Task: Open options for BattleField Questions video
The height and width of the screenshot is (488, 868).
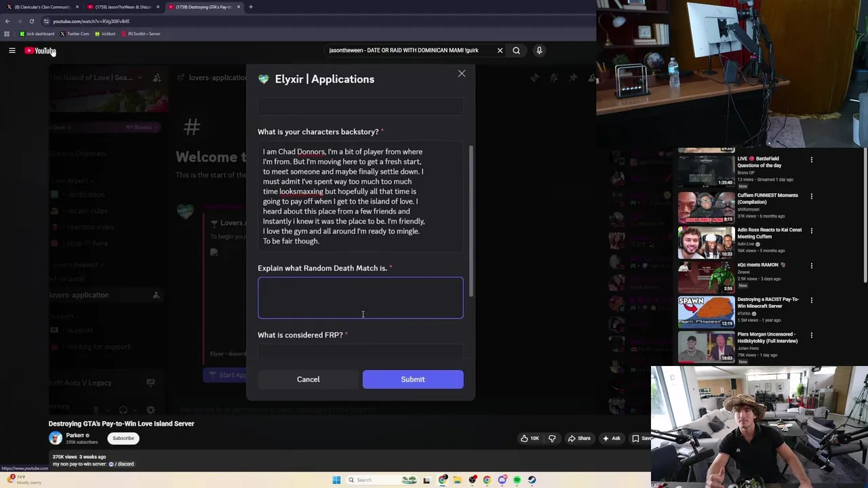Action: tap(812, 160)
